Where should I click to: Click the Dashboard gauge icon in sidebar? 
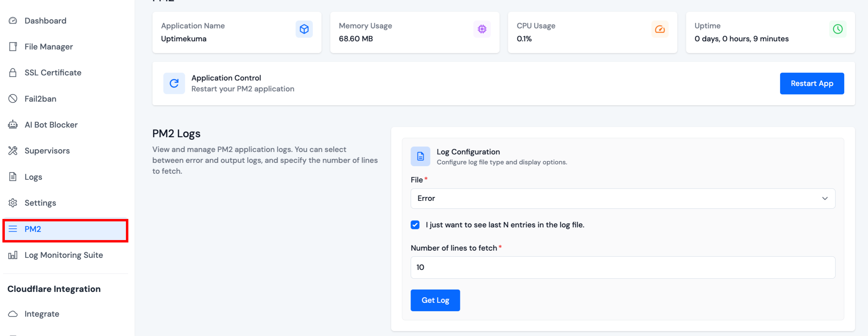pos(13,21)
